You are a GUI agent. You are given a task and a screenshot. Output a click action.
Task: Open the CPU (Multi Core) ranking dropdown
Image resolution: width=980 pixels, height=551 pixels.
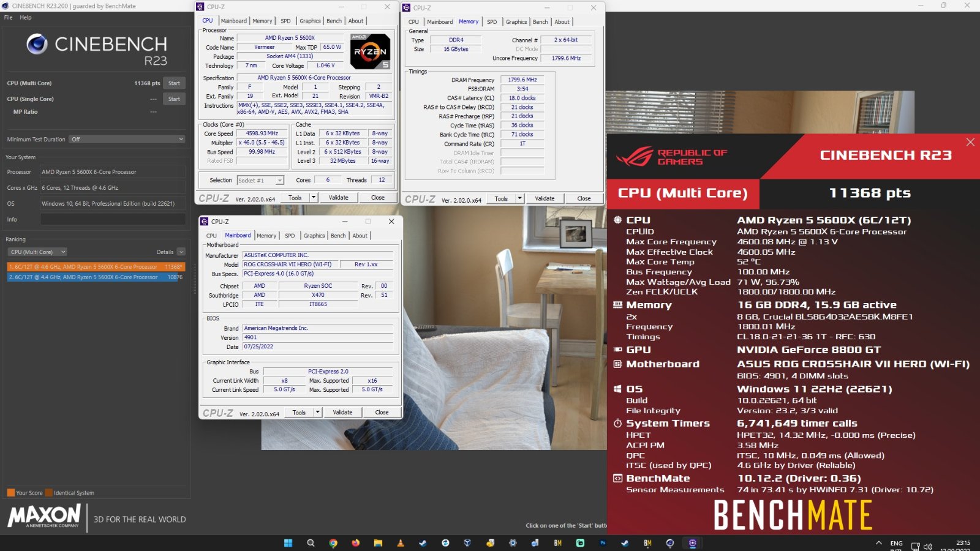(x=37, y=252)
